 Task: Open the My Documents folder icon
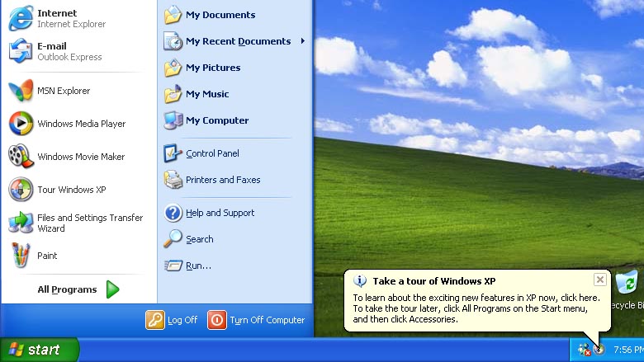tap(173, 15)
